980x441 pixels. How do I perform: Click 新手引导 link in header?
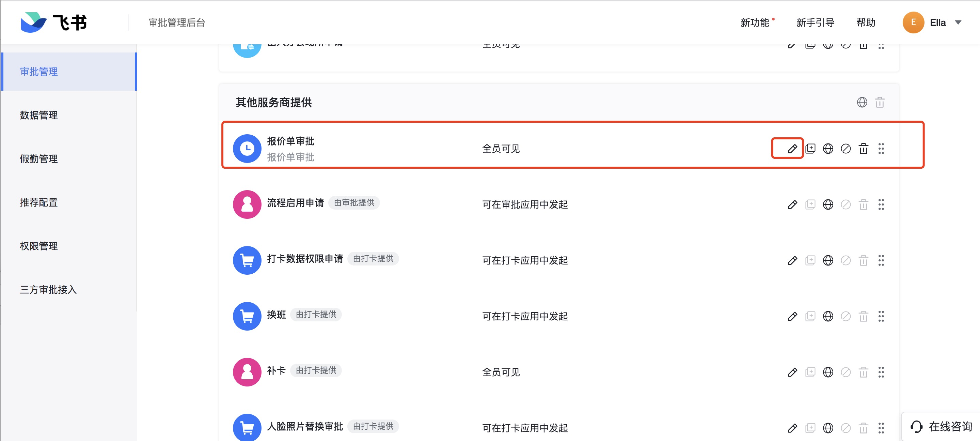pos(815,23)
